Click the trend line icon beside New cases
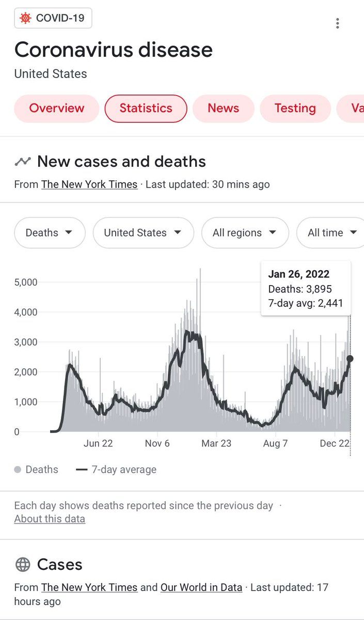The height and width of the screenshot is (620, 364). 23,162
